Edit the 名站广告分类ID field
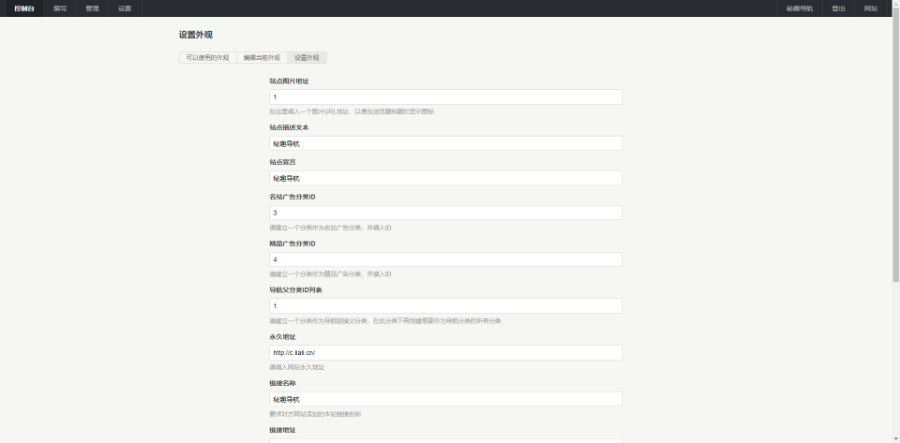 click(x=445, y=213)
